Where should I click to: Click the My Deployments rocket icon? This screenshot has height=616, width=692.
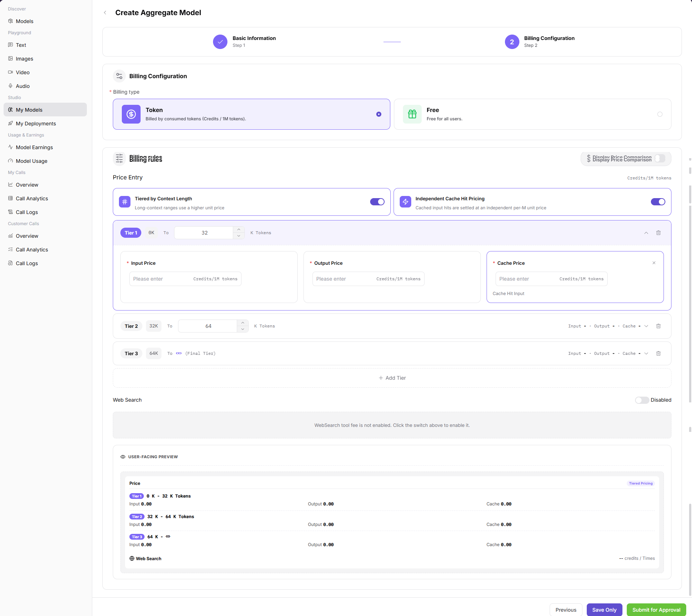(x=10, y=124)
